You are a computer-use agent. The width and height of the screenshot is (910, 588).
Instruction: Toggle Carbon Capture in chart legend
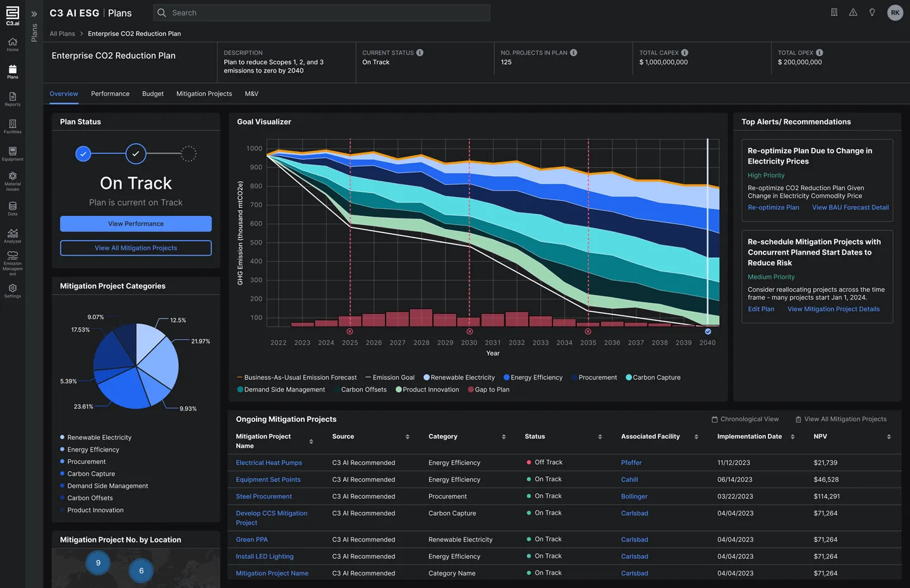(653, 378)
